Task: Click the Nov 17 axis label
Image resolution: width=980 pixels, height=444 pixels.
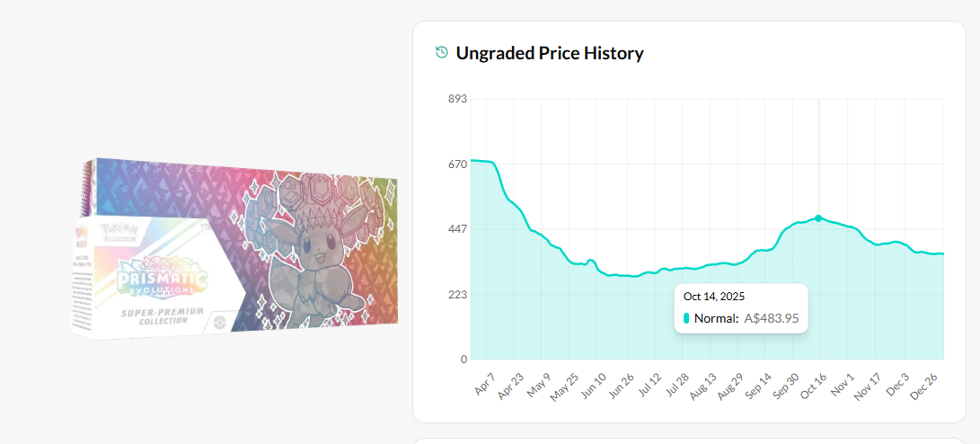Action: pos(870,387)
